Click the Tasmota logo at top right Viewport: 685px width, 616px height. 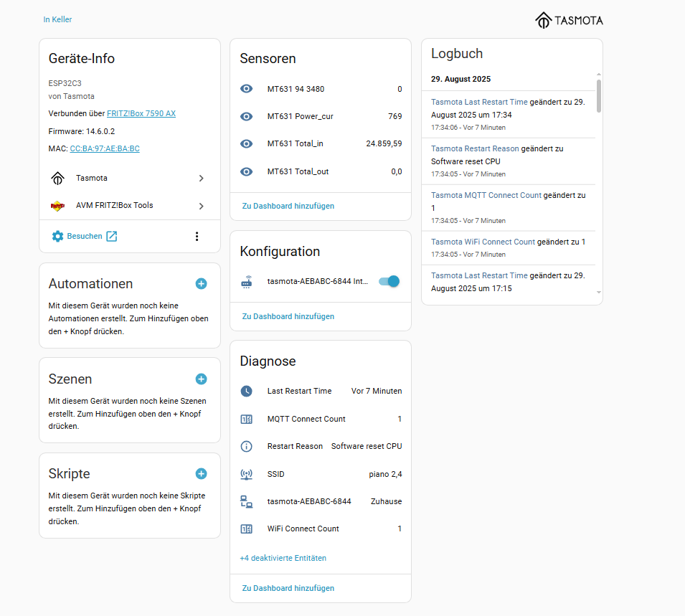[569, 20]
